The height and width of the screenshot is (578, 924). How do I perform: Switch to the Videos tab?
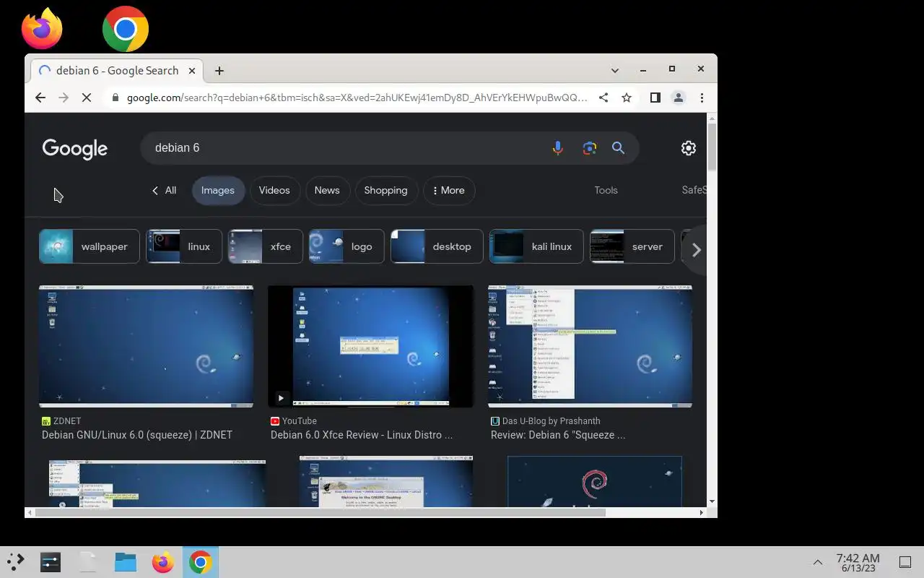[x=274, y=191]
